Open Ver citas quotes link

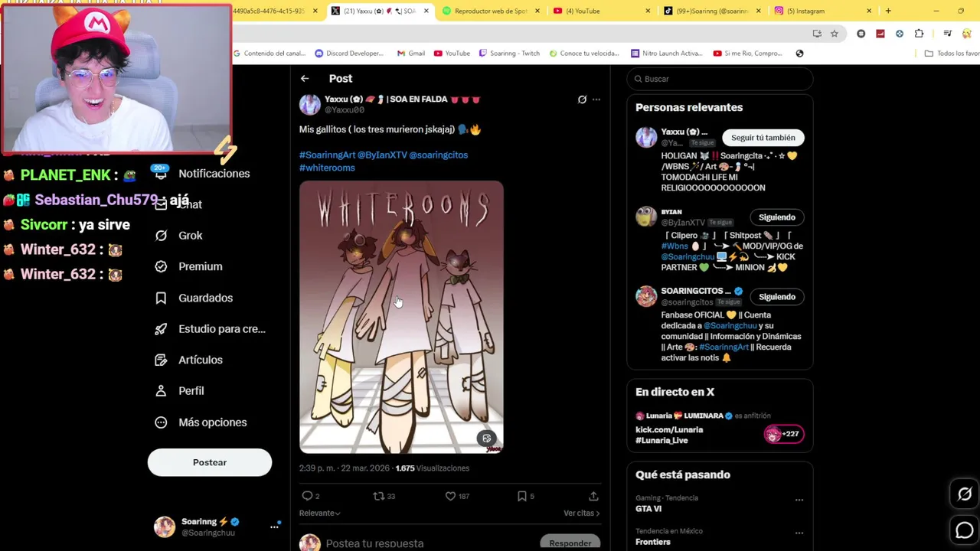pos(582,513)
